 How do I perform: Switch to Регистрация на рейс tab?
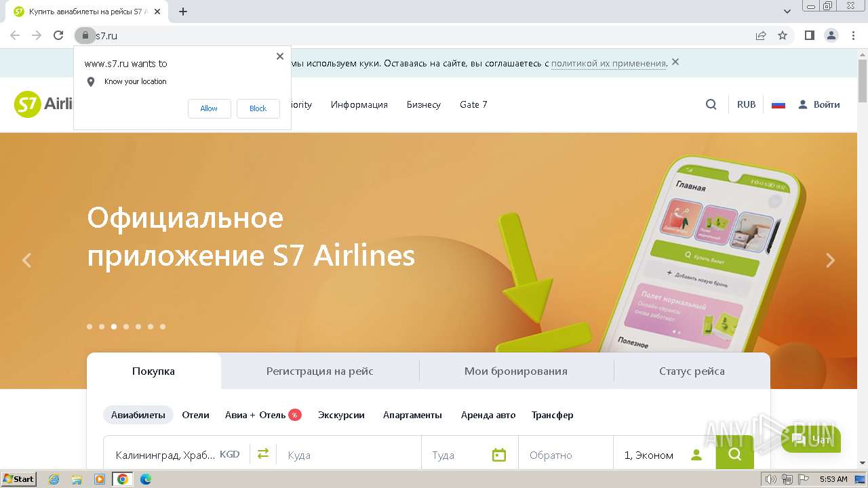pyautogui.click(x=320, y=371)
